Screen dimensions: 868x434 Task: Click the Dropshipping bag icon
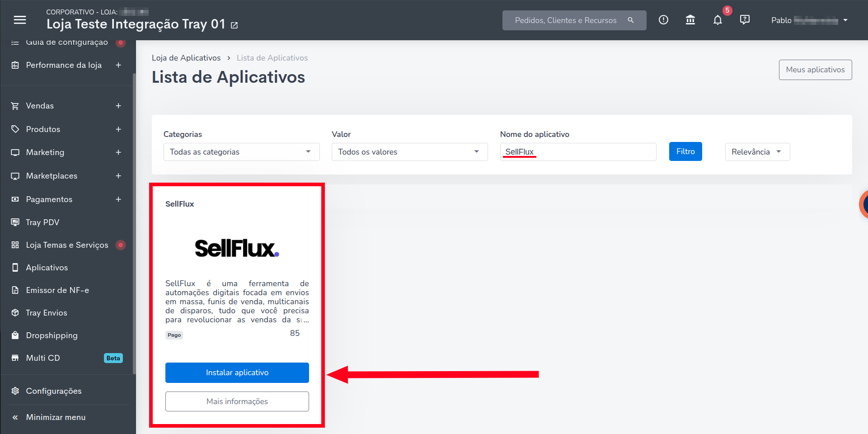(15, 335)
